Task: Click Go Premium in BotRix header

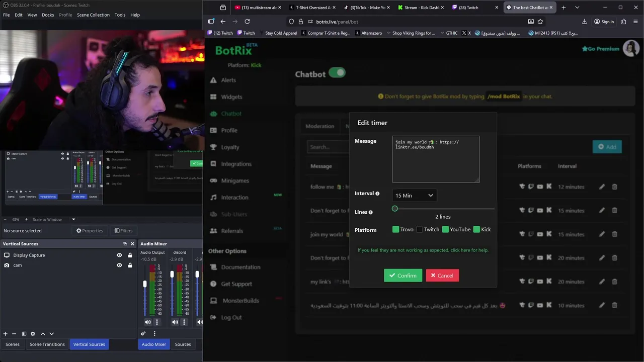Action: (600, 49)
